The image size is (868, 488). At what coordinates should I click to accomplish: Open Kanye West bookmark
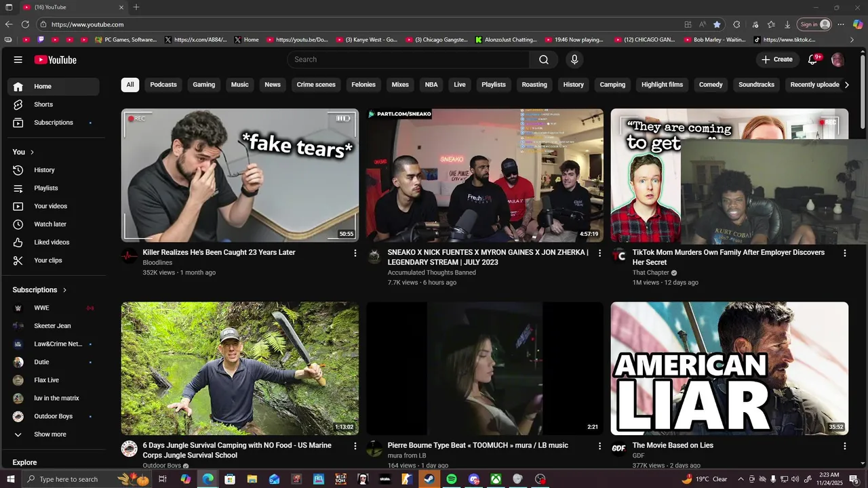[x=367, y=40]
